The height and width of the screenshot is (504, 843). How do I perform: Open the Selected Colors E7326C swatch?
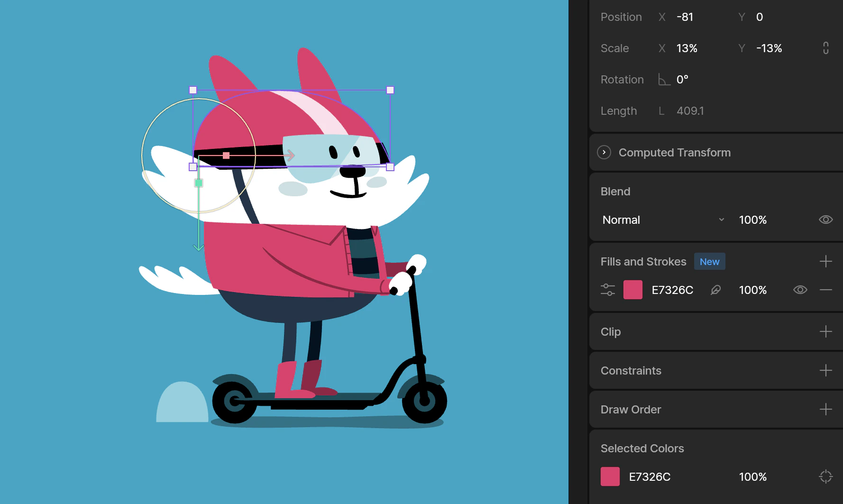click(x=610, y=477)
